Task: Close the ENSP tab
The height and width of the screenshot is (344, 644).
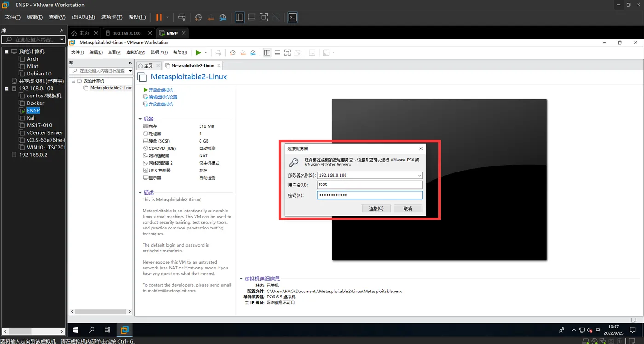Action: click(184, 33)
